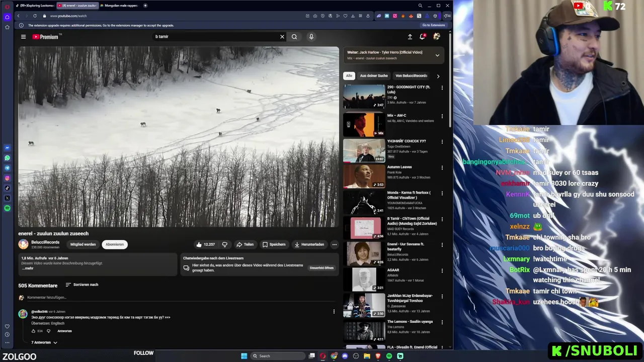This screenshot has width=644, height=362.
Task: Expand description with ...mehr
Action: (x=28, y=268)
